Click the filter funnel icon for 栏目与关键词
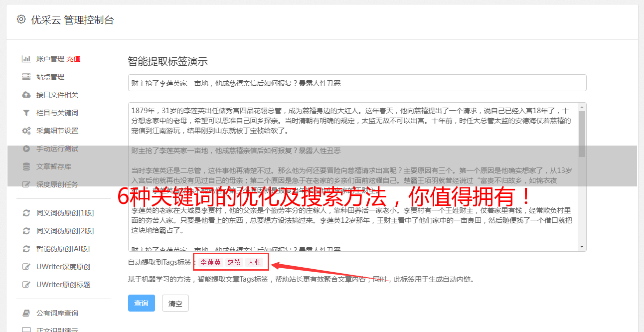 (26, 113)
